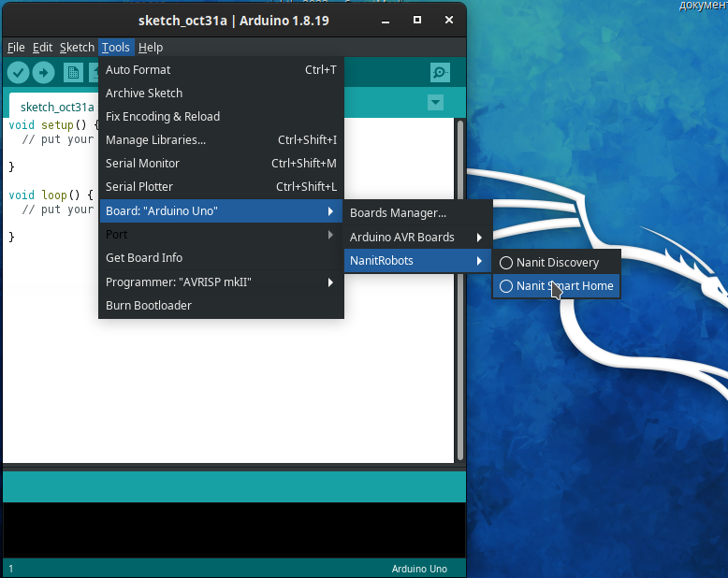The image size is (728, 578).
Task: Open the Help menu
Action: 151,48
